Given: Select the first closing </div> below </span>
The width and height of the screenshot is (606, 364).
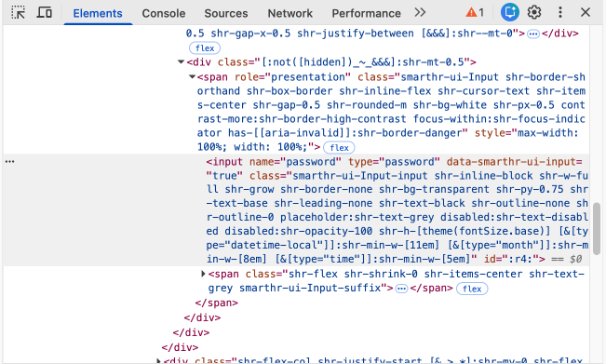Looking at the screenshot, I should tap(202, 317).
